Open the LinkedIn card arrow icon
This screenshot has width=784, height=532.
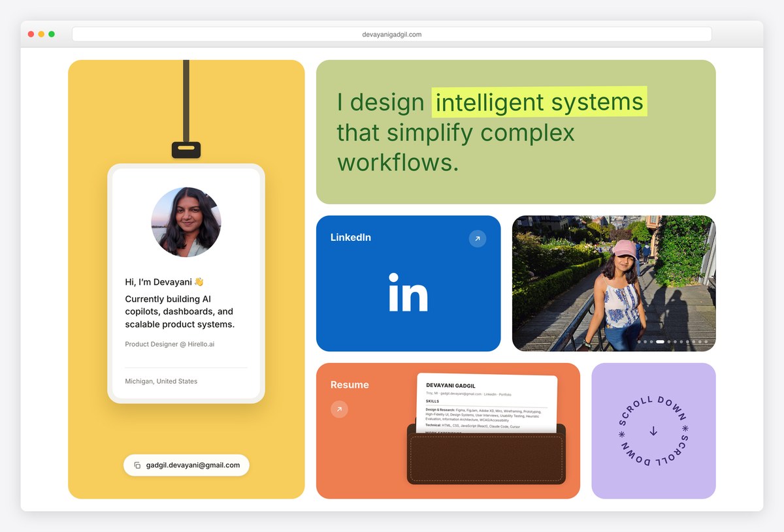(x=478, y=239)
